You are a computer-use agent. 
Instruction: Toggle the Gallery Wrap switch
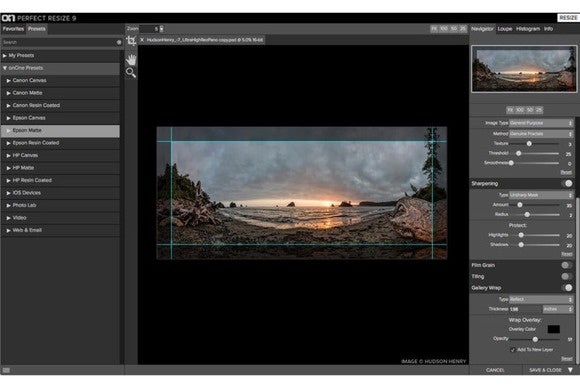point(567,288)
